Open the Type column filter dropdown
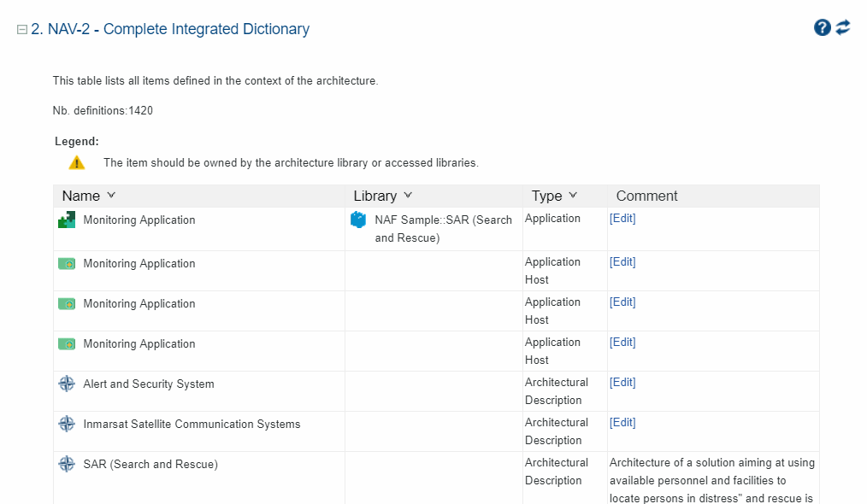This screenshot has height=504, width=867. pyautogui.click(x=573, y=196)
